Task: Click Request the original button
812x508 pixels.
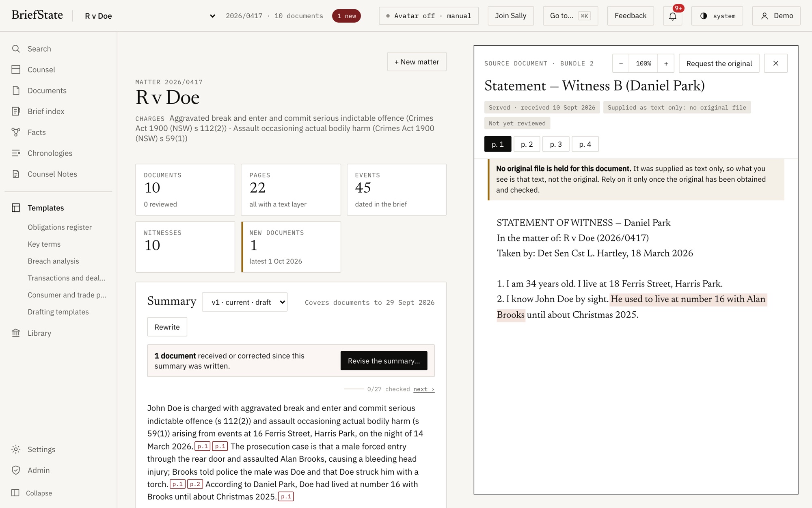Action: tap(719, 63)
